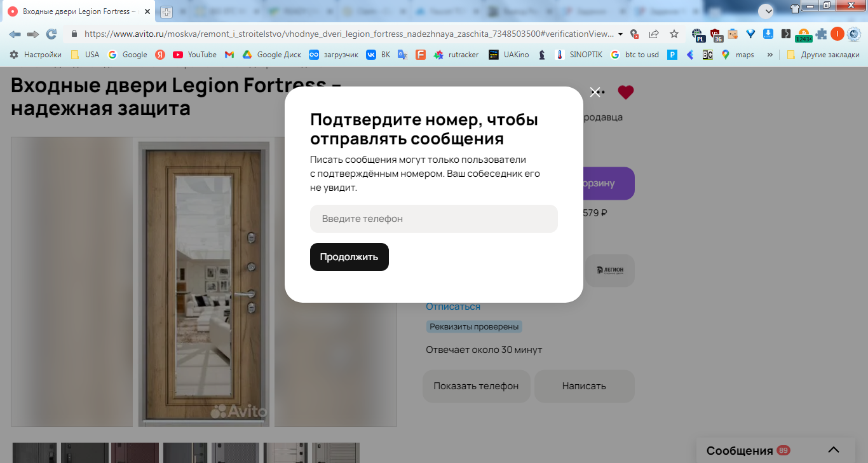Click the address bar URL
The width and height of the screenshot is (868, 463).
[349, 34]
